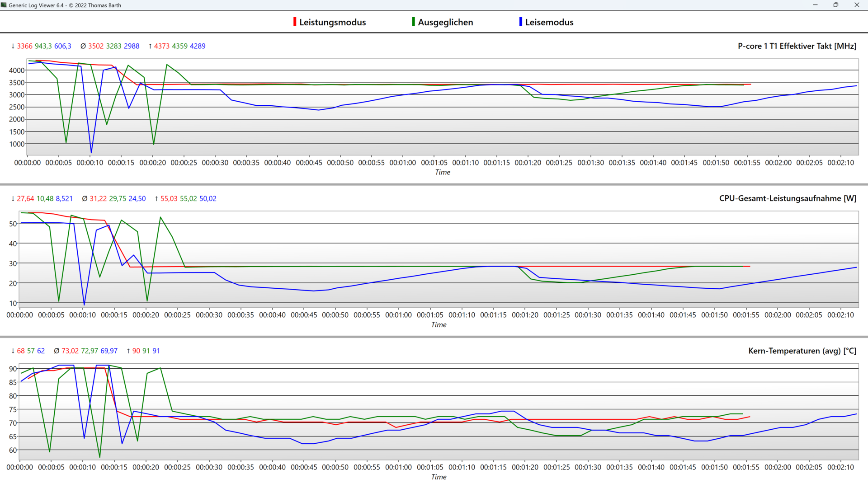This screenshot has width=868, height=488.
Task: Click the Generic Log Viewer app icon
Action: 4,5
